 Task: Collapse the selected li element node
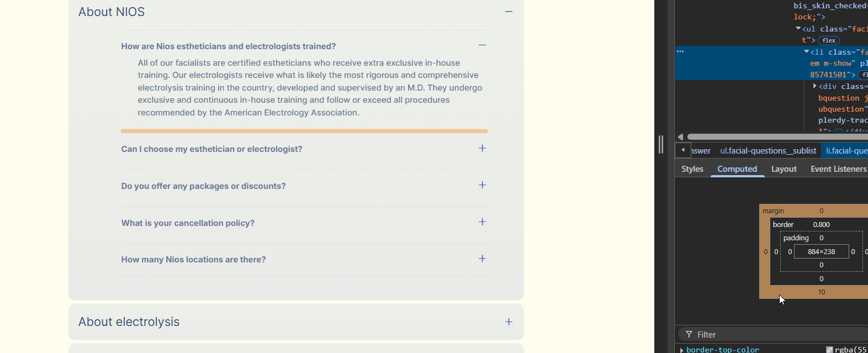[806, 51]
